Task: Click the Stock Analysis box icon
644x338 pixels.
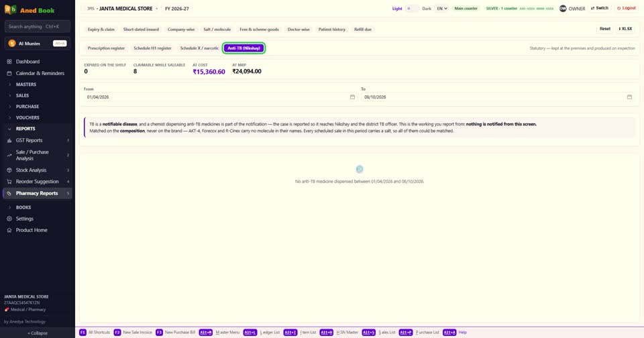Action: tap(9, 170)
